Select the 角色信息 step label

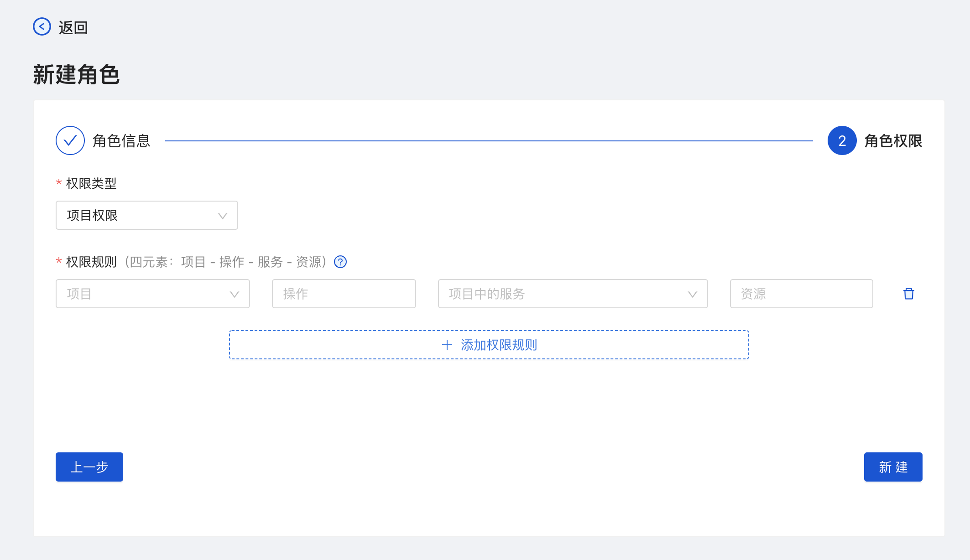point(121,141)
